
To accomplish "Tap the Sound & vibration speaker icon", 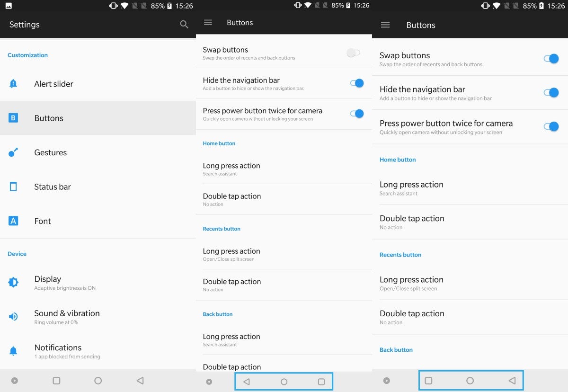I will click(x=13, y=317).
